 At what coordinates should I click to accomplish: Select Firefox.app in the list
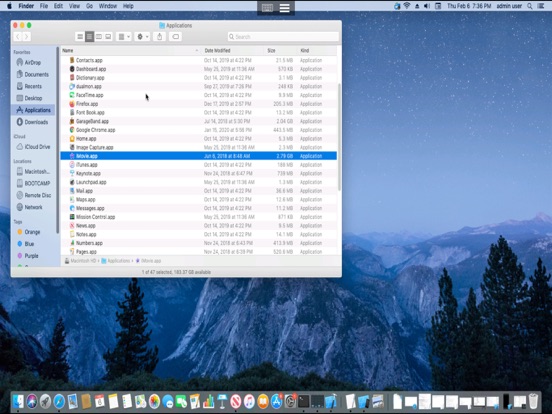pos(199,104)
